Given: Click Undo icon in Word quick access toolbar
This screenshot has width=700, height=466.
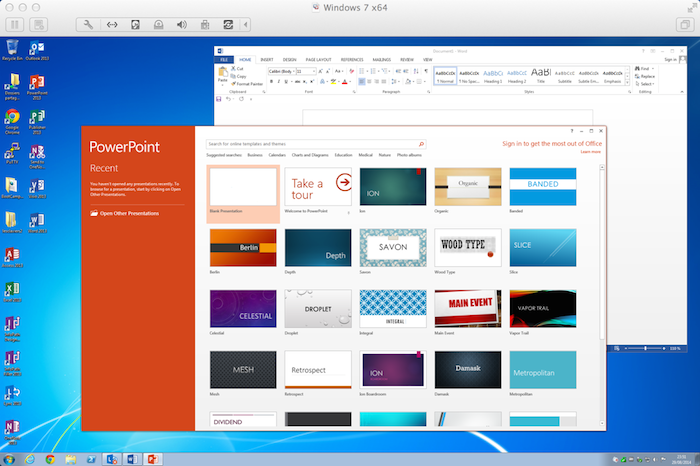Looking at the screenshot, I should [x=228, y=99].
